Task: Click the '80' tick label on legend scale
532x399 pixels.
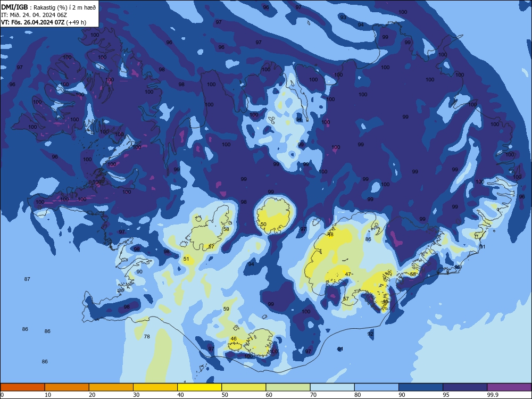Action: (x=358, y=395)
